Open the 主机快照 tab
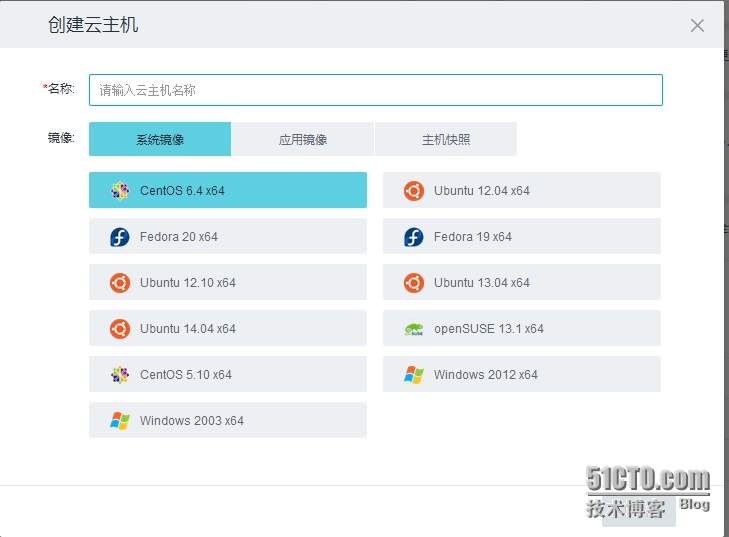The image size is (729, 537). click(x=446, y=139)
